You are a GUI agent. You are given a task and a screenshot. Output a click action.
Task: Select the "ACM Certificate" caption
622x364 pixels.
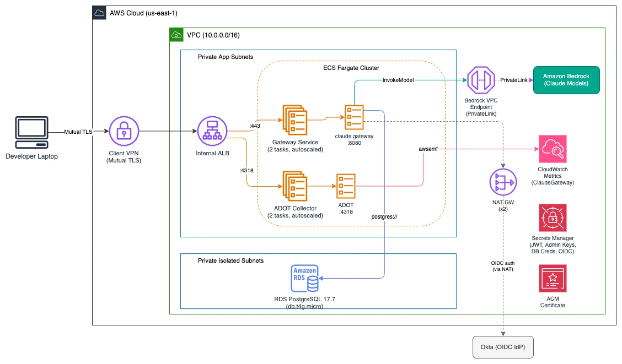tap(553, 302)
